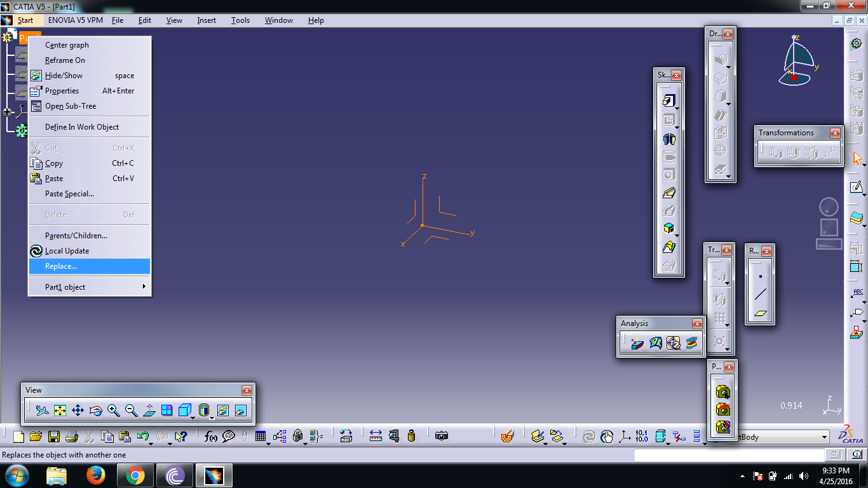Select the Pad tool in sketch-based features toolbar
868x488 pixels.
click(x=668, y=101)
